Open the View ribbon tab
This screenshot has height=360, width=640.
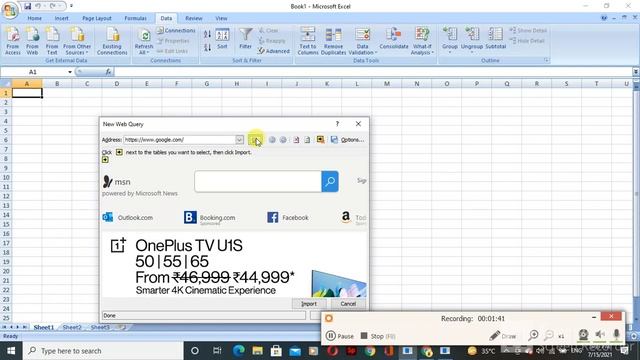coord(221,18)
